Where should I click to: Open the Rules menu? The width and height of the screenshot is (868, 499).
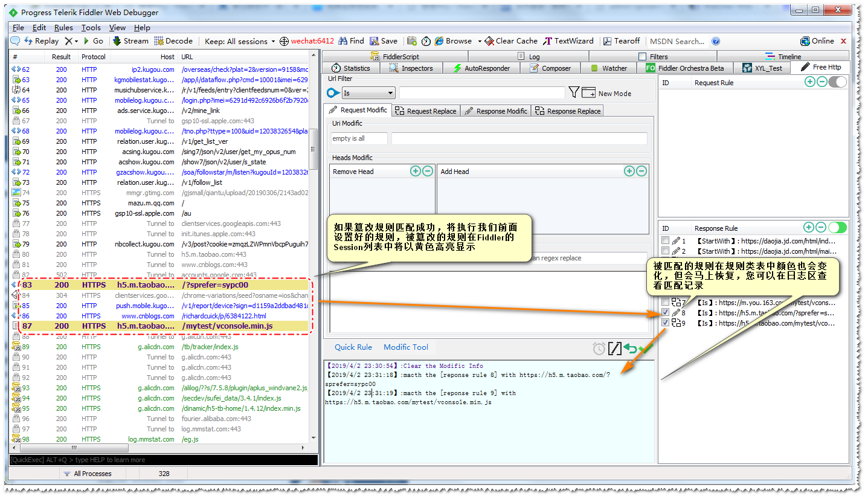coord(63,27)
